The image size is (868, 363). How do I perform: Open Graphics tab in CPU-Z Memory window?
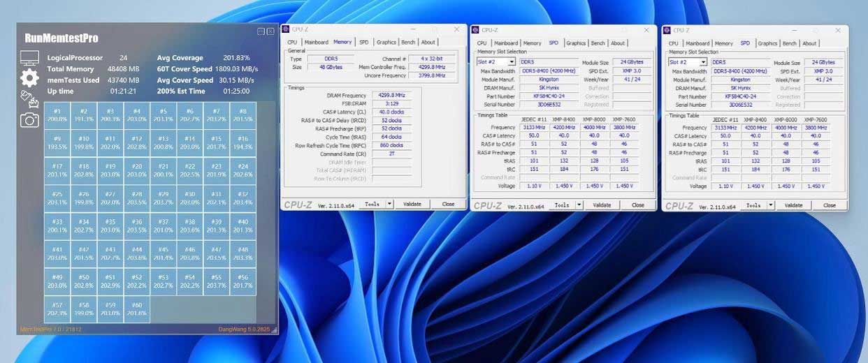[x=386, y=42]
